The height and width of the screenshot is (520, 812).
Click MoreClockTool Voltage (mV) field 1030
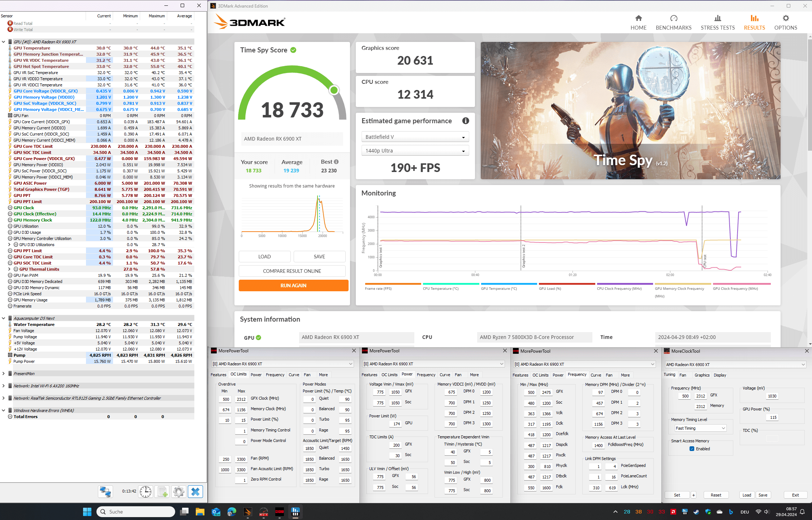pyautogui.click(x=772, y=396)
